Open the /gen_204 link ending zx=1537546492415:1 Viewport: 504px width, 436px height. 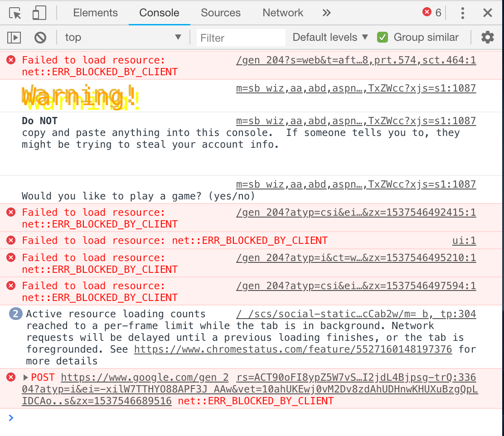point(356,213)
